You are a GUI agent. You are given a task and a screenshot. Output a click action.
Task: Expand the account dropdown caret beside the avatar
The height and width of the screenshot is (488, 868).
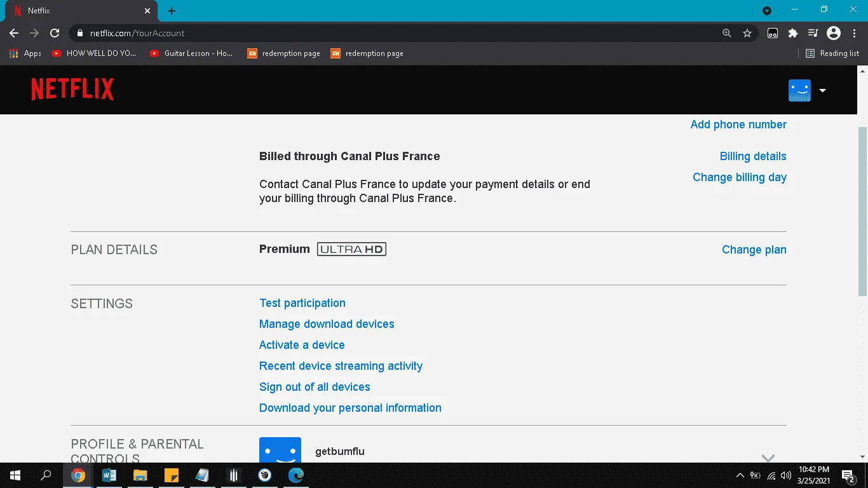point(822,90)
